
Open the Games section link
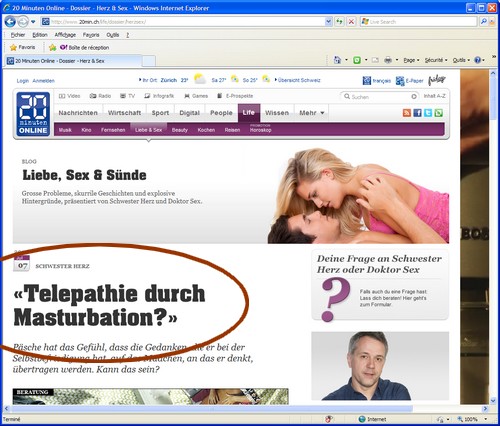click(196, 96)
